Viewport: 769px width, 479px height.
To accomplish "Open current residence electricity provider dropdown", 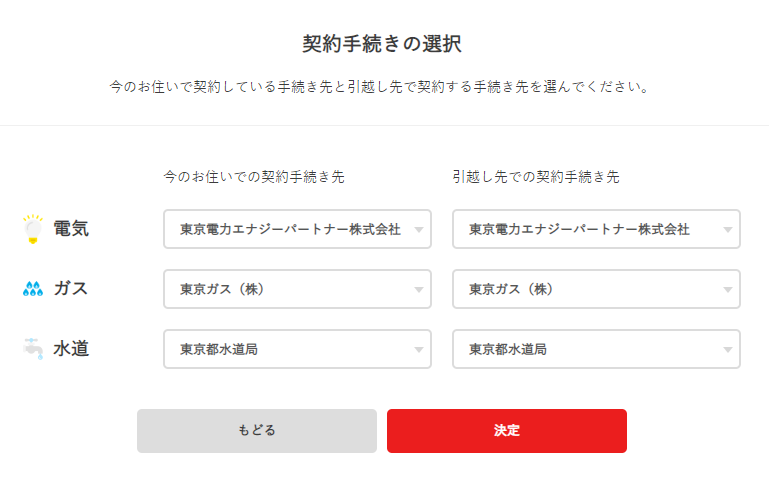I will (x=297, y=229).
